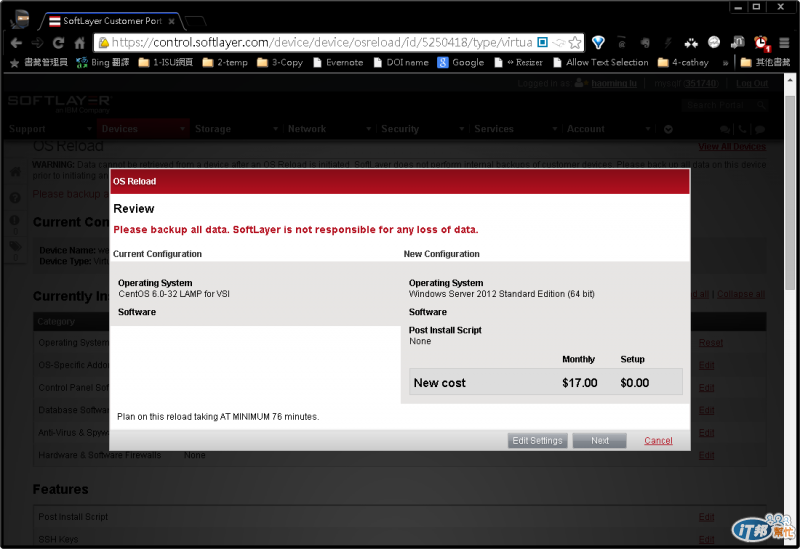Cancel the OS Reload dialog
The height and width of the screenshot is (549, 800).
click(658, 440)
